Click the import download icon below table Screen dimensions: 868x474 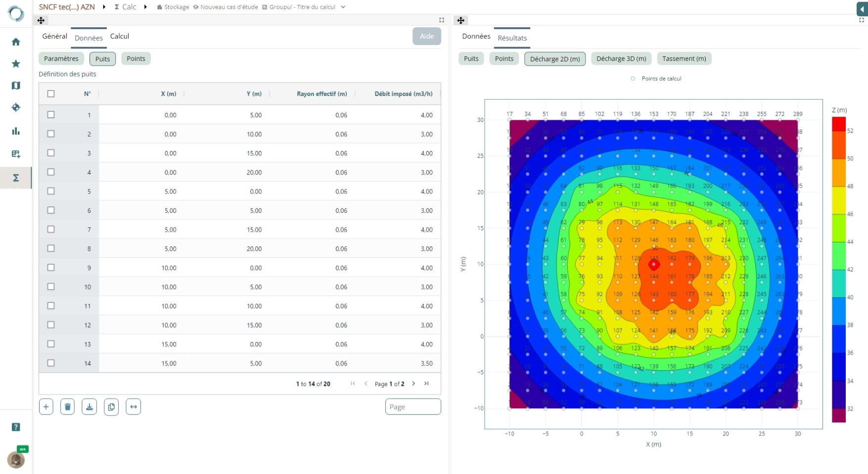[89, 407]
